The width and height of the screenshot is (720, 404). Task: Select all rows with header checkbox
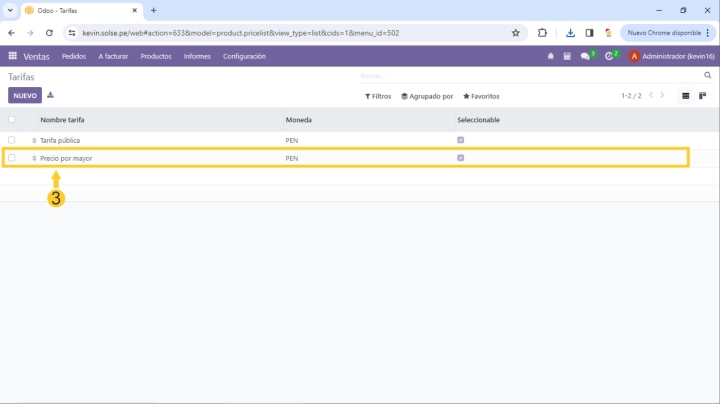[12, 120]
